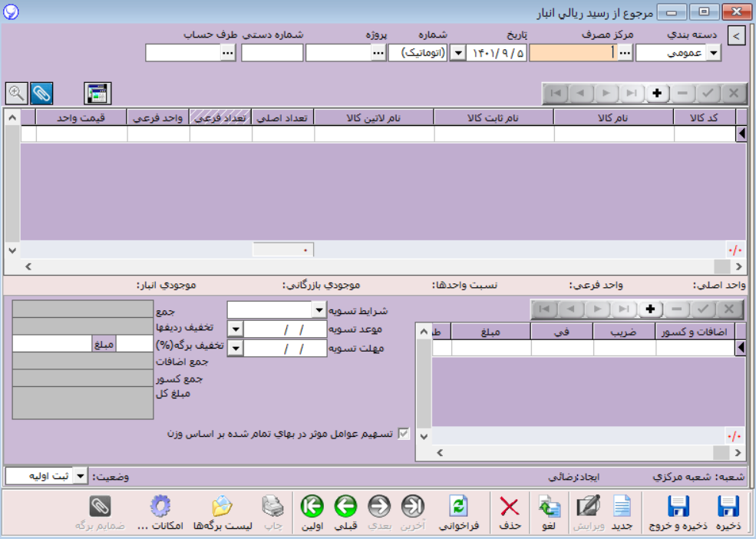
Task: Open the دسته بندی category dropdown
Action: (713, 53)
